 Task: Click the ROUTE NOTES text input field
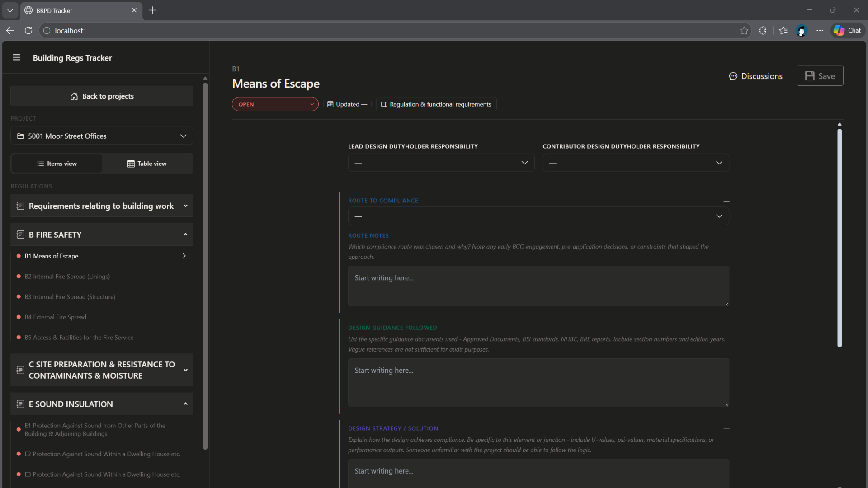tap(538, 286)
